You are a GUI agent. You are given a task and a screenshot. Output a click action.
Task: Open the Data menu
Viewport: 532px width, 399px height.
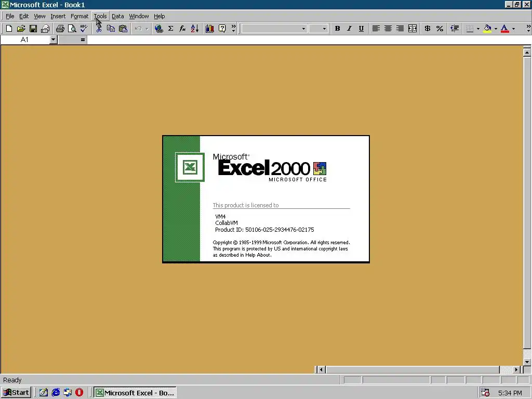118,16
